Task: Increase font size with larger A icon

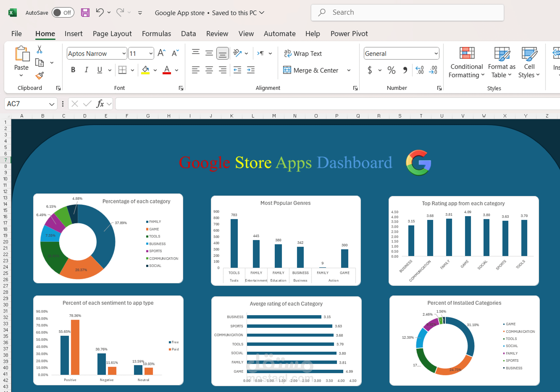Action: tap(162, 53)
